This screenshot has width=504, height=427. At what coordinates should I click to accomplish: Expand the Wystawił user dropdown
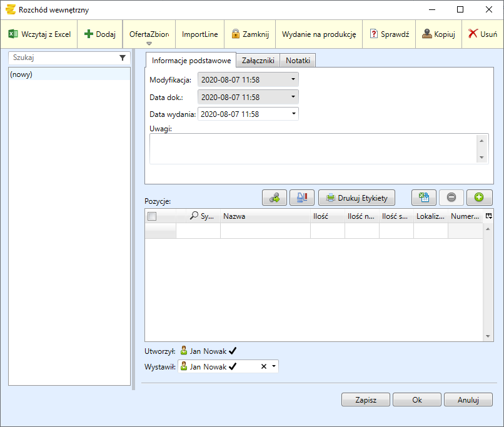274,367
